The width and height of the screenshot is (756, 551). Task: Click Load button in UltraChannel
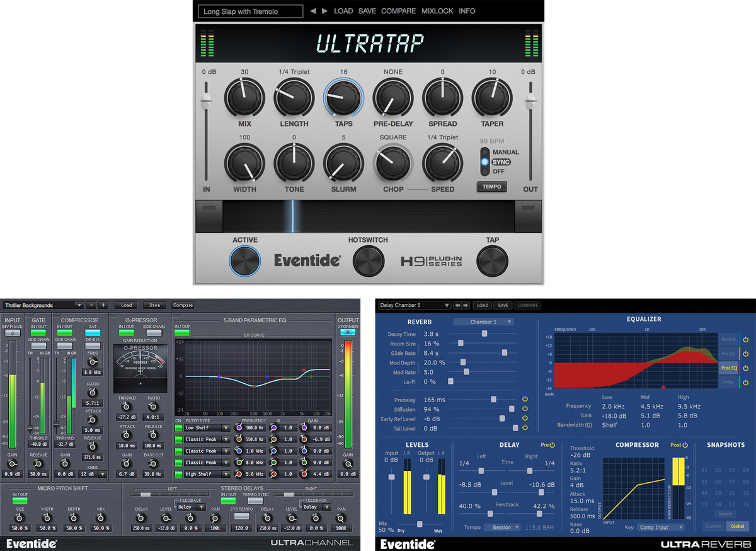point(127,305)
